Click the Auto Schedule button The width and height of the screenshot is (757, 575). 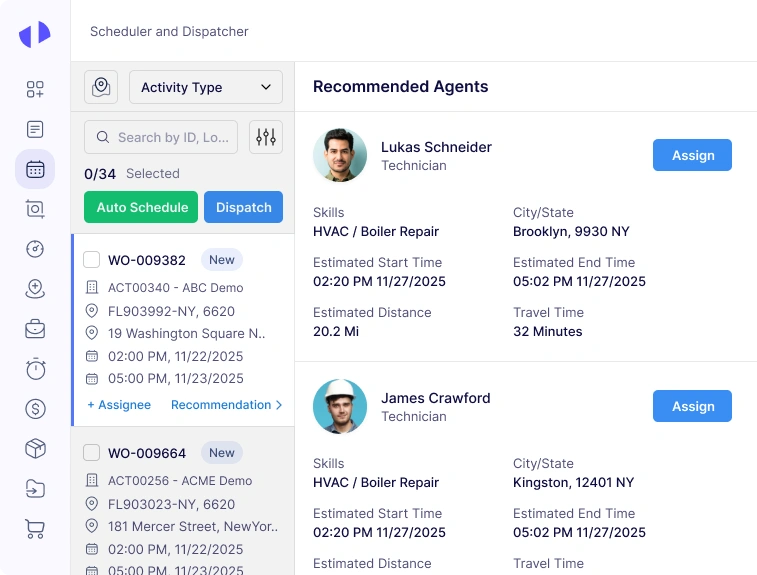point(142,207)
